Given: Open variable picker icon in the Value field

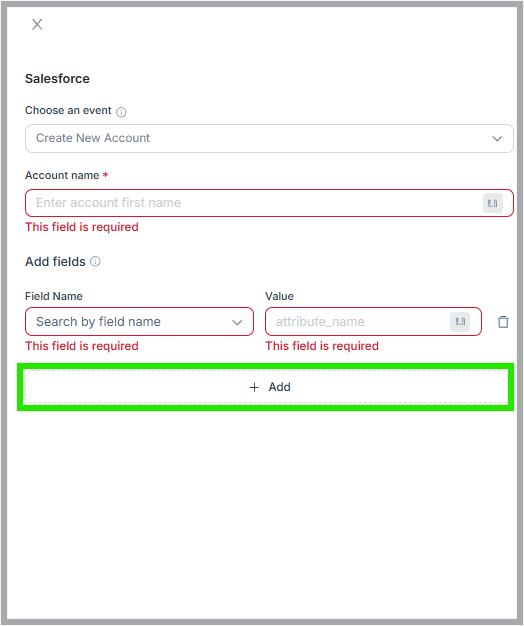Looking at the screenshot, I should [460, 322].
